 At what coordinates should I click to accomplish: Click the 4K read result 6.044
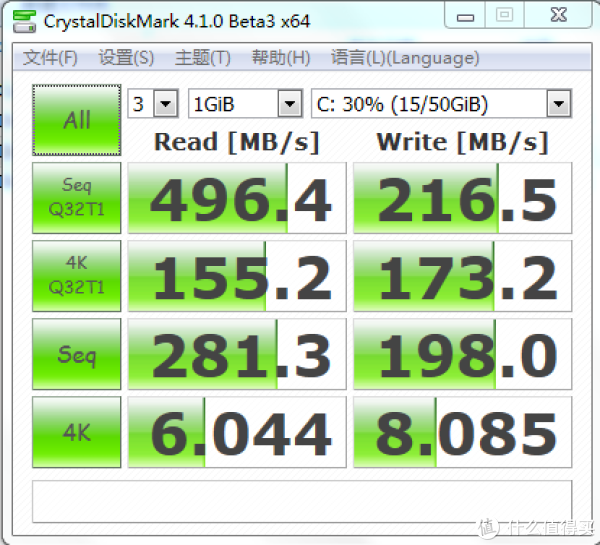237,432
